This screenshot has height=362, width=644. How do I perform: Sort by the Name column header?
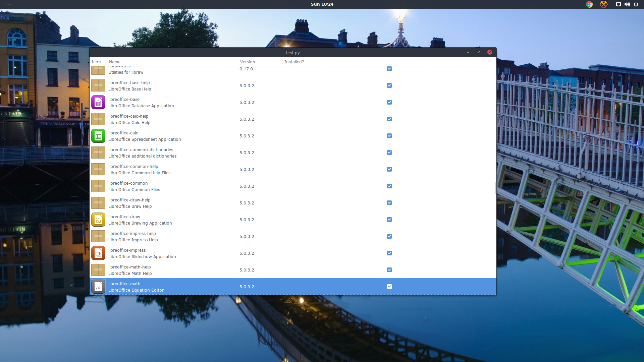172,62
